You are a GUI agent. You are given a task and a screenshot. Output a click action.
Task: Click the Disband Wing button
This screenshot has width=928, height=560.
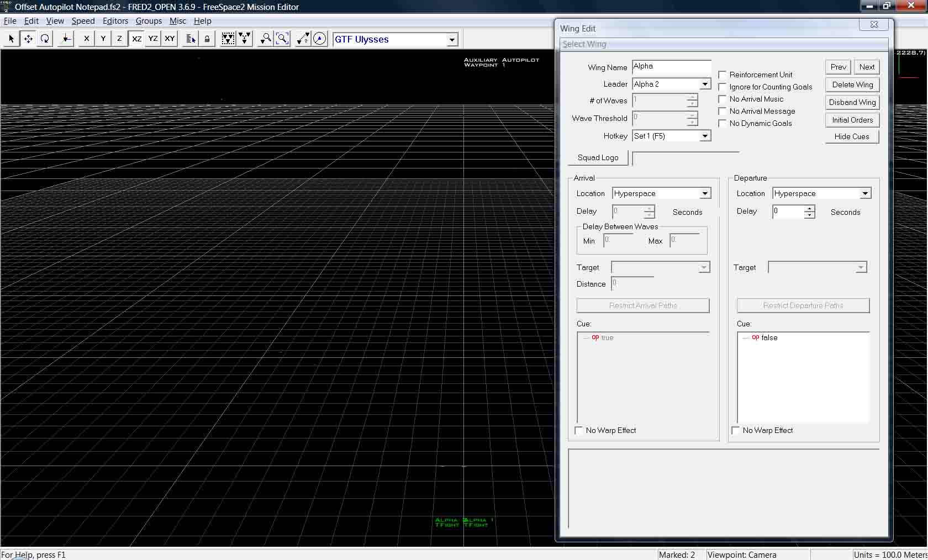(852, 102)
